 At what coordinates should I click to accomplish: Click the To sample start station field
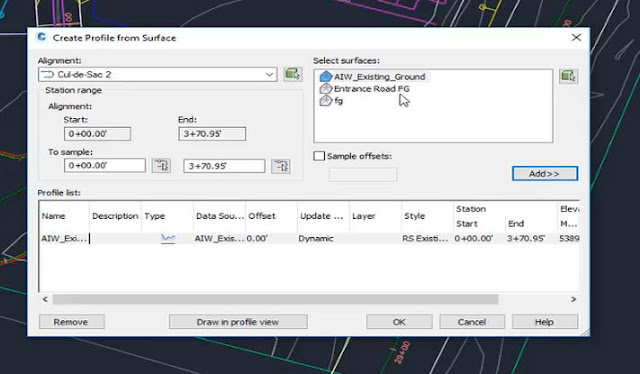pyautogui.click(x=104, y=165)
